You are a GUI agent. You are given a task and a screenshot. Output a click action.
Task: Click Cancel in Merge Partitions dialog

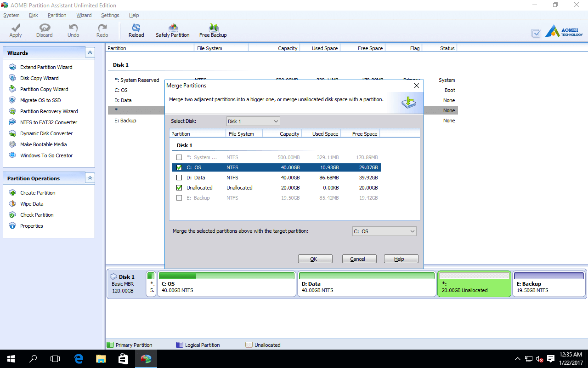(x=359, y=259)
